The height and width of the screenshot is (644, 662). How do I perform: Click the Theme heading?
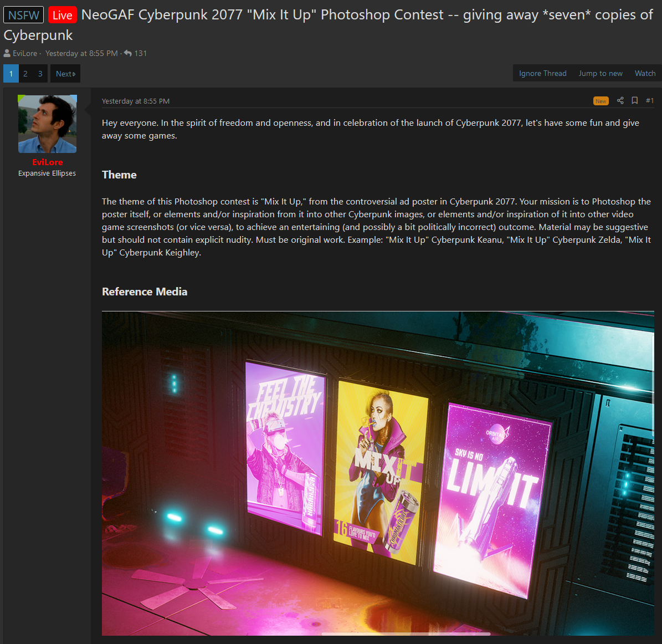(119, 175)
